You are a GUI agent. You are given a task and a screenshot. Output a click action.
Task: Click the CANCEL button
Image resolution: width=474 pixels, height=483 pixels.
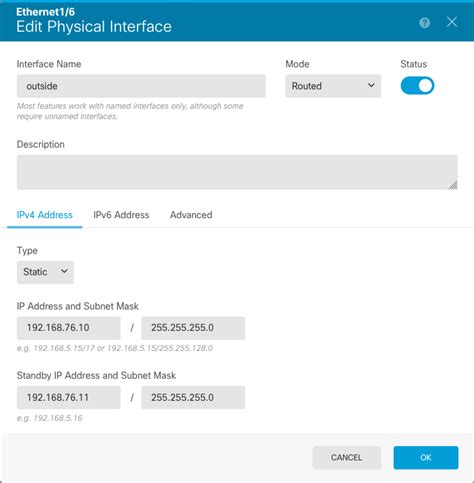(x=346, y=457)
